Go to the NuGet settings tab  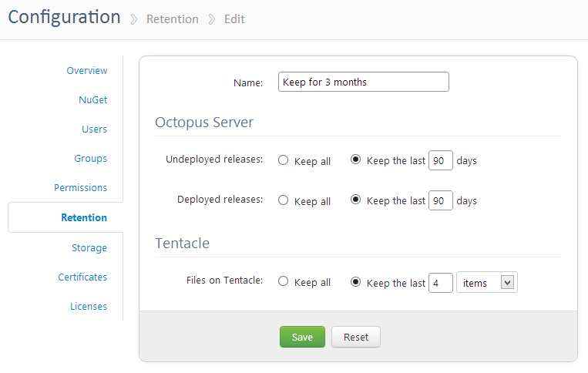click(92, 100)
